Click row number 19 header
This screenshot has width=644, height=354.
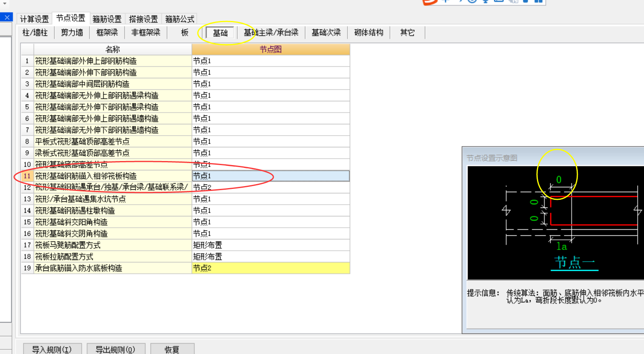[27, 268]
